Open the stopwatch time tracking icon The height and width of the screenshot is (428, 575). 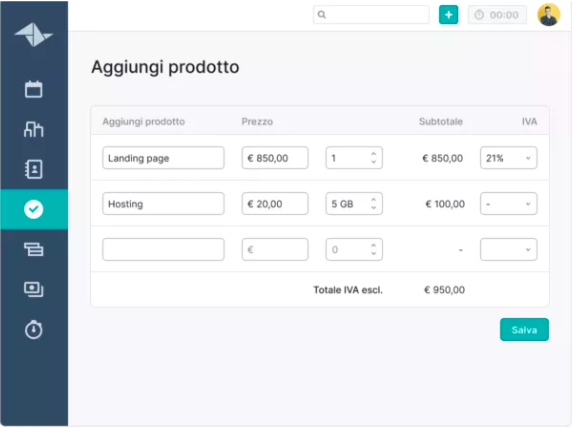(x=33, y=329)
